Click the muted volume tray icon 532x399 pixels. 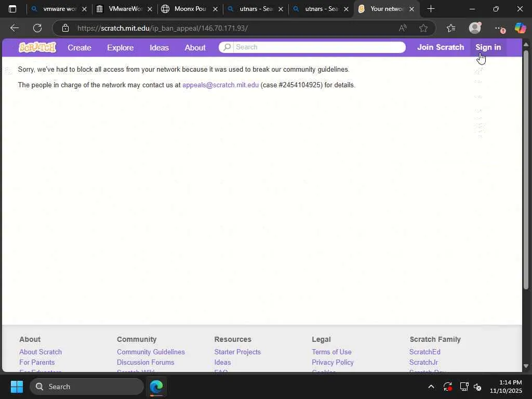tap(477, 387)
